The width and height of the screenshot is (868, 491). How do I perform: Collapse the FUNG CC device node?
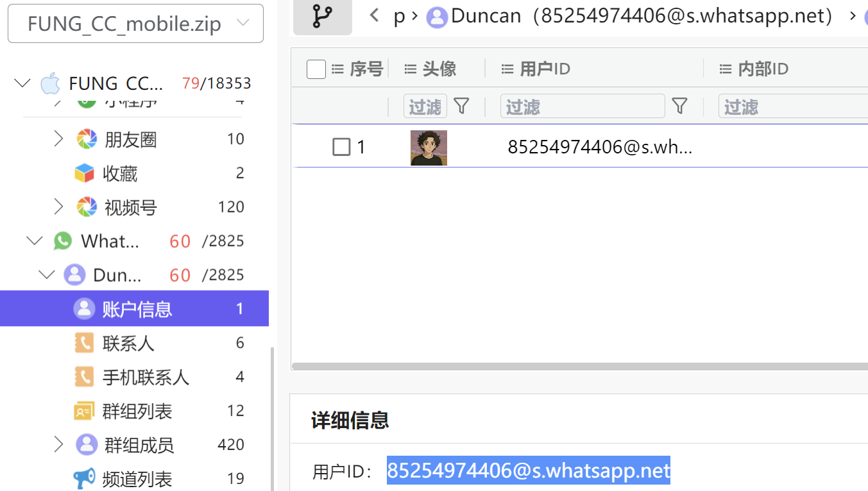tap(22, 83)
